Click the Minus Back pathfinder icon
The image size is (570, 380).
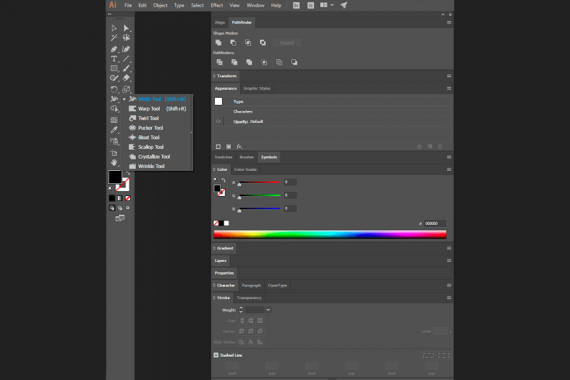point(294,62)
